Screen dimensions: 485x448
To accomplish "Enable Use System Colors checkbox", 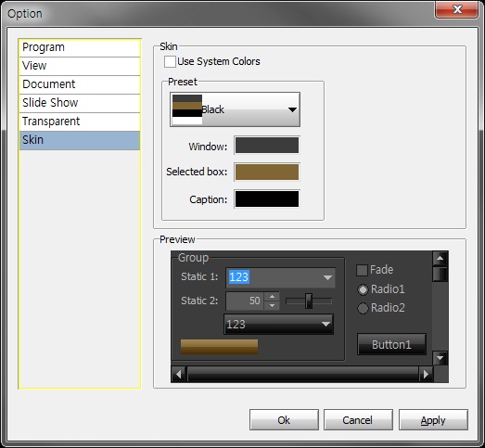I will click(170, 61).
